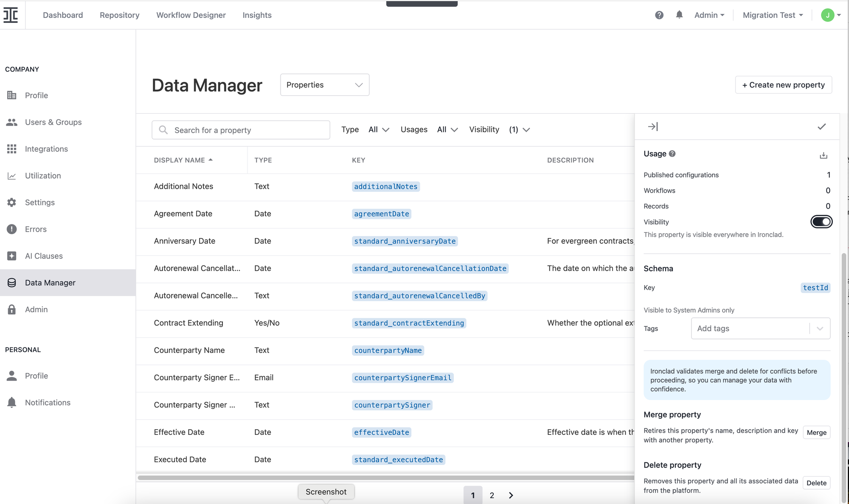This screenshot has height=504, width=849.
Task: Expand user avatar menu caret
Action: [x=839, y=15]
